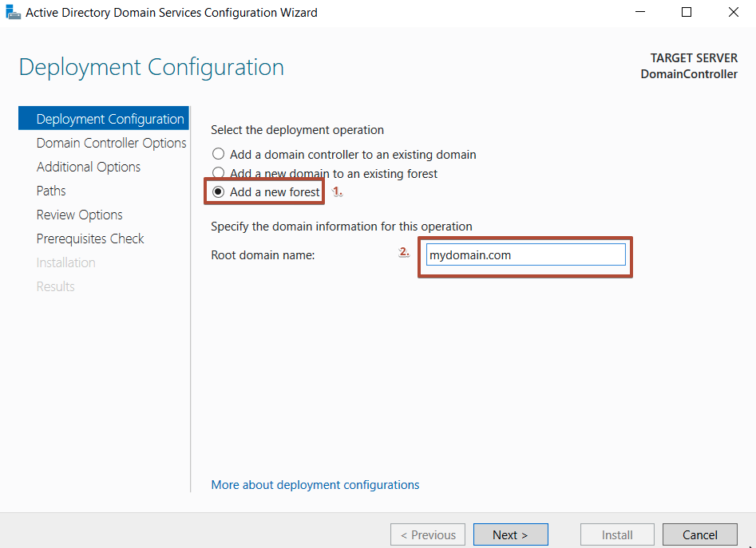Click the wizard's server icon in title bar
The width and height of the screenshot is (756, 548).
(14, 12)
